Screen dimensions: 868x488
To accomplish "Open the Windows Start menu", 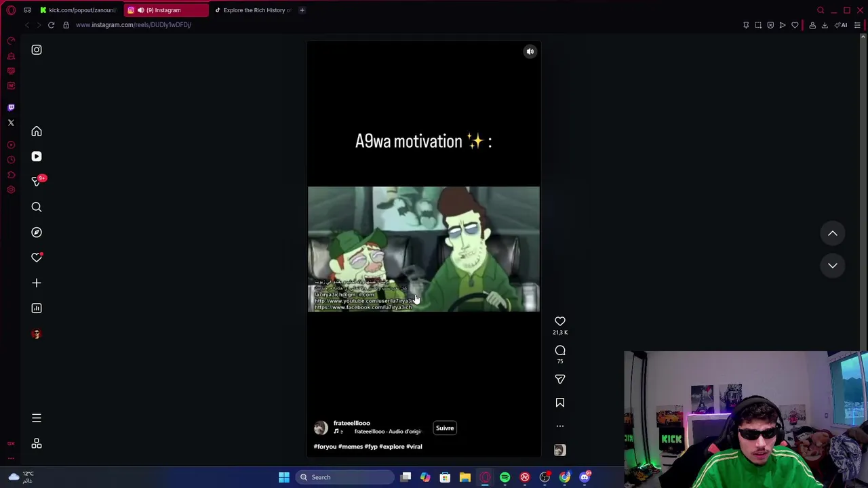I will coord(284,477).
